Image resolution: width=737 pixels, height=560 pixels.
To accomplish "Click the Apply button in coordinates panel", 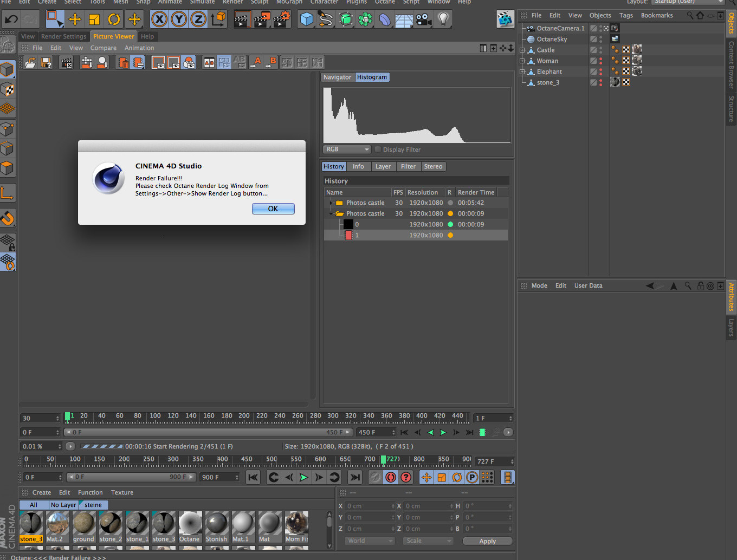I will click(x=487, y=541).
